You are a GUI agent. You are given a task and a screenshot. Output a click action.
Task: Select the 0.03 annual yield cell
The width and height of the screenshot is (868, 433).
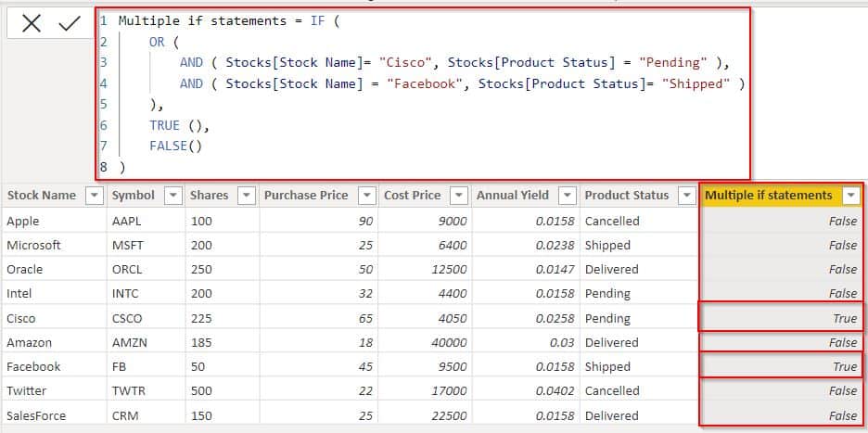click(x=526, y=343)
